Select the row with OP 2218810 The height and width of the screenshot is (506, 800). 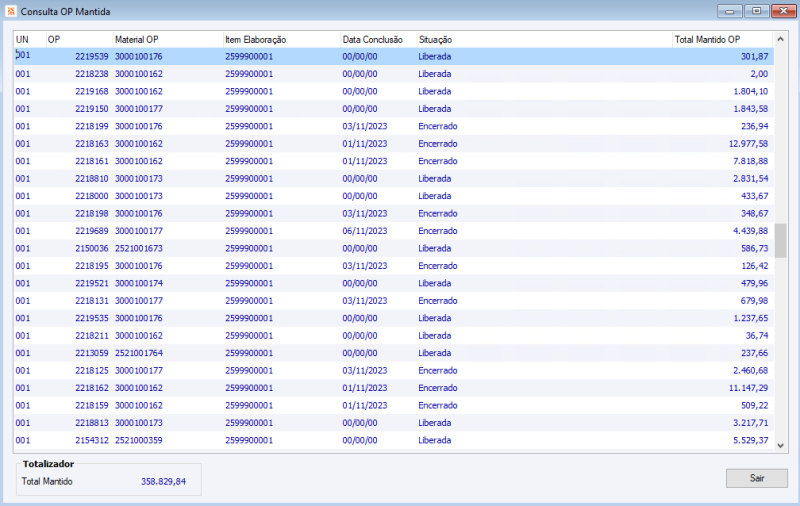(394, 179)
